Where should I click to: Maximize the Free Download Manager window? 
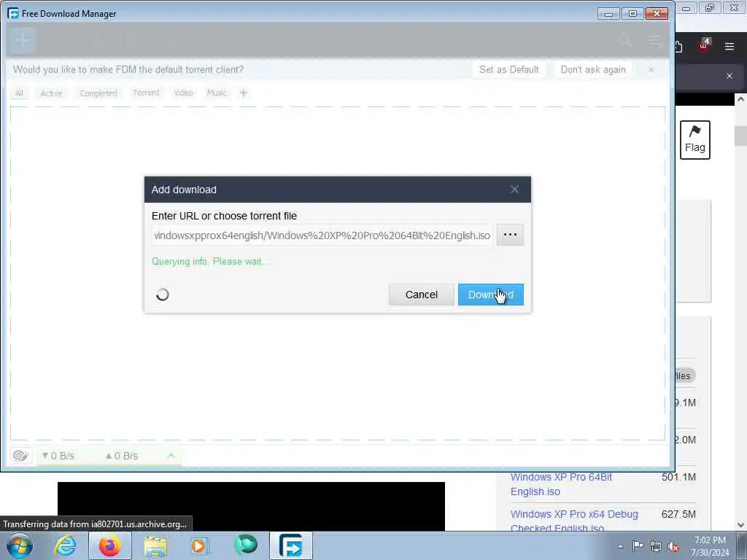pyautogui.click(x=632, y=14)
